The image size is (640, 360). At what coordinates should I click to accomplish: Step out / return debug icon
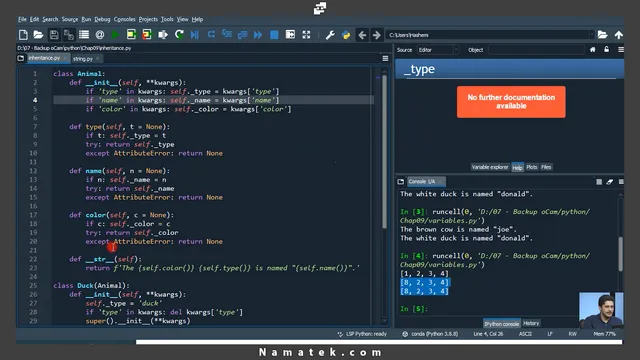242,35
